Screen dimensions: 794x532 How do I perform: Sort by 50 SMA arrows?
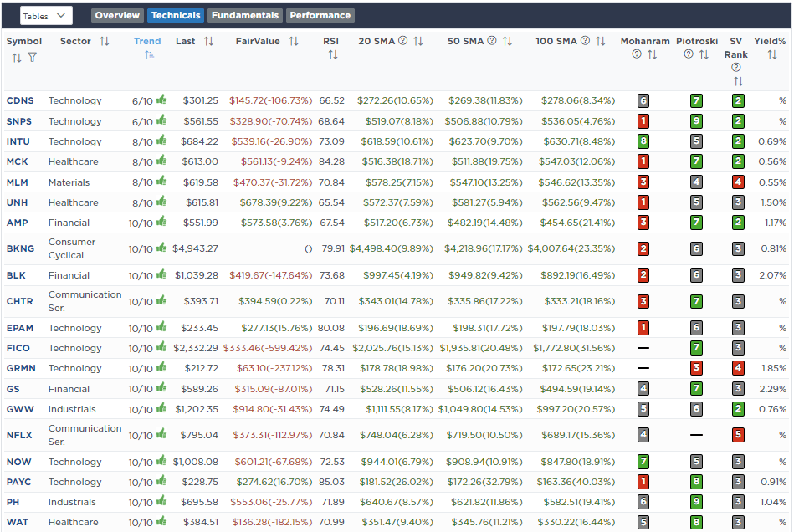point(507,41)
